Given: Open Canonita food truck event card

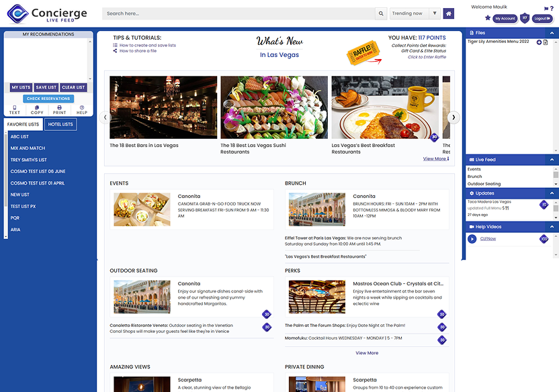Looking at the screenshot, I should coord(191,209).
